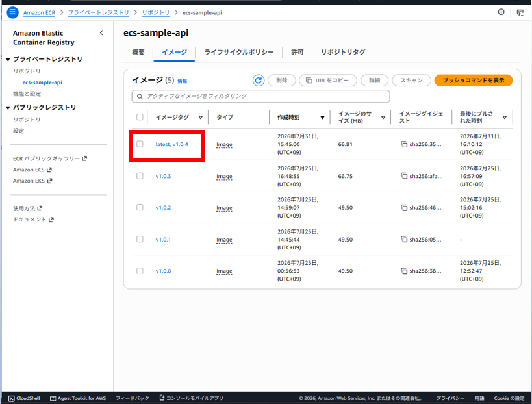The image size is (532, 404).
Task: Click プッシュコマンドを表示 button
Action: (x=474, y=81)
